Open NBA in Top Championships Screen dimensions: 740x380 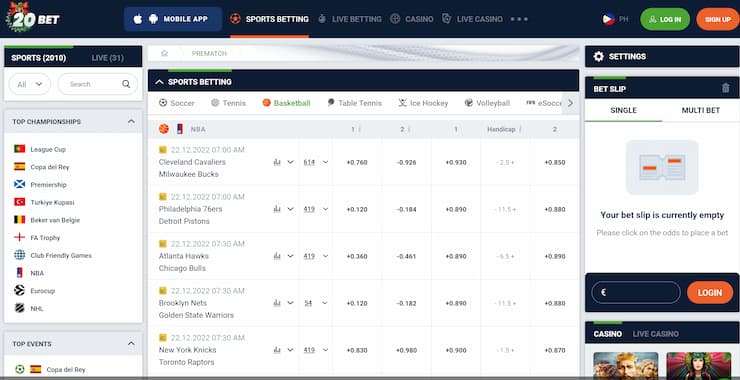click(x=29, y=273)
